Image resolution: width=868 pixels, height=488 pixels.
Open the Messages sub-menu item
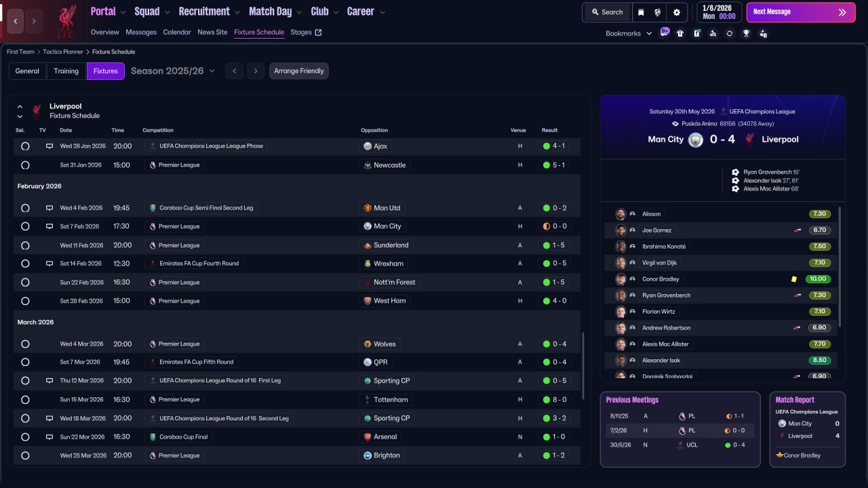pos(141,32)
